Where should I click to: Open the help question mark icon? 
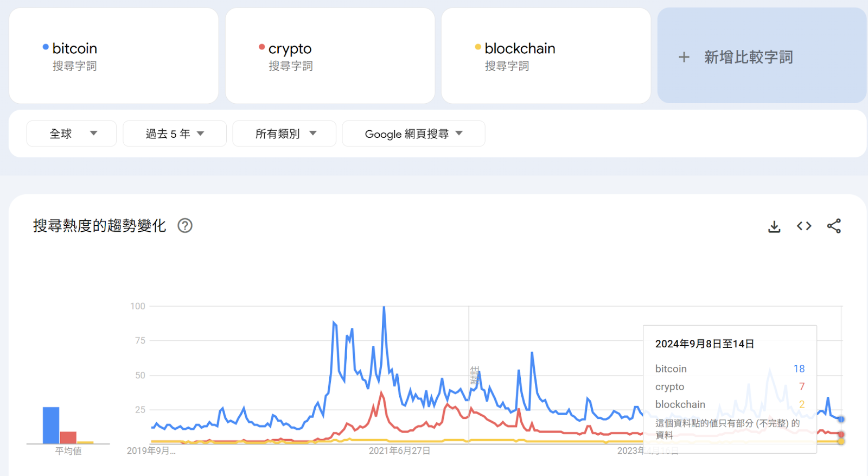(185, 225)
